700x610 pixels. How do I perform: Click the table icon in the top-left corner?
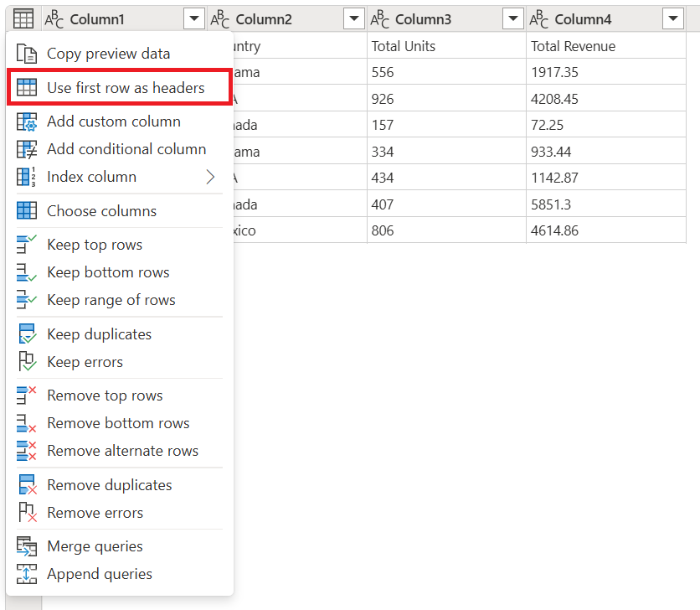[x=23, y=18]
